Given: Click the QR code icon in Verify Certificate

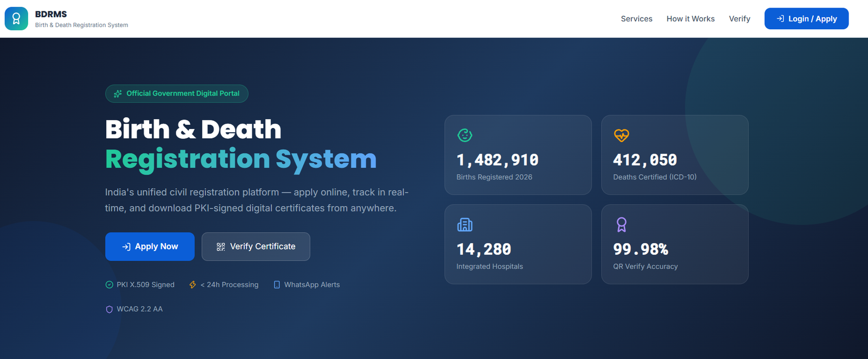Looking at the screenshot, I should (x=221, y=247).
